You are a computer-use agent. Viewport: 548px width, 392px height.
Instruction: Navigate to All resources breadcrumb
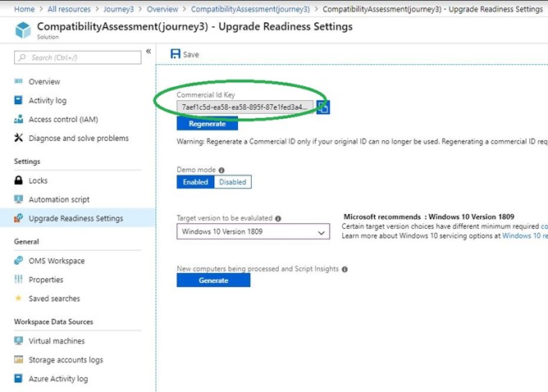[x=68, y=9]
